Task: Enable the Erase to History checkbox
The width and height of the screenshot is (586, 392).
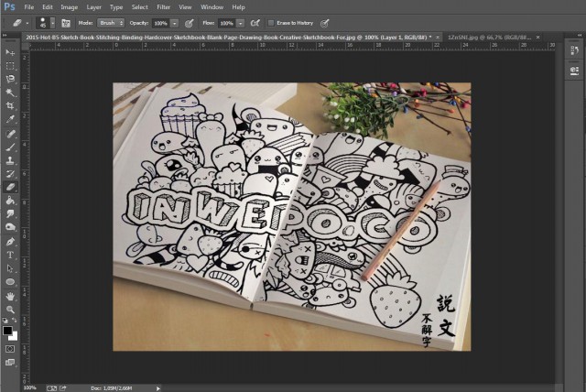Action: pyautogui.click(x=271, y=20)
